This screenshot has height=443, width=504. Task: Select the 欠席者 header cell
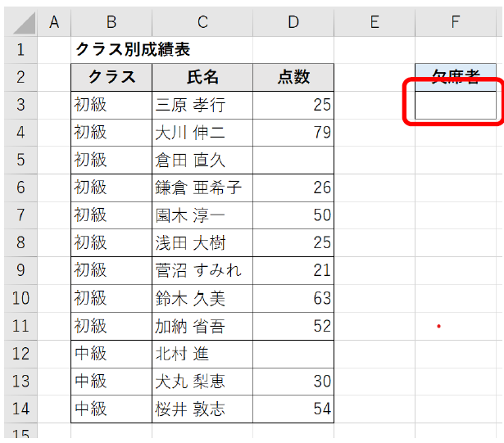(x=456, y=77)
